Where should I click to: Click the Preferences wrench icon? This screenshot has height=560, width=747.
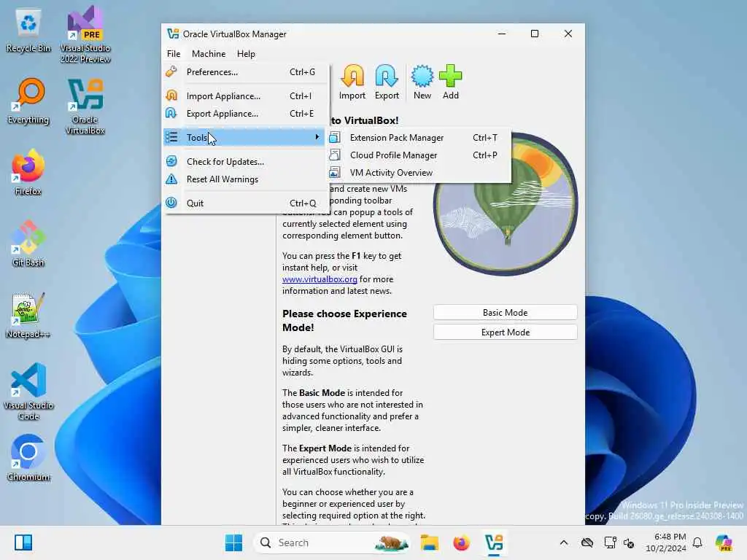171,72
